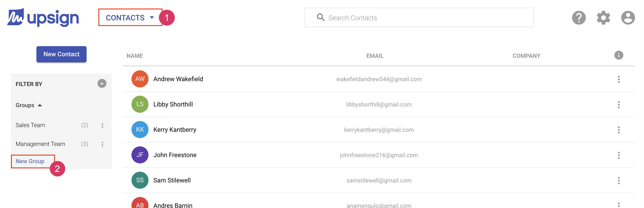Open the CONTACTS dropdown menu
The width and height of the screenshot is (644, 208).
[130, 17]
